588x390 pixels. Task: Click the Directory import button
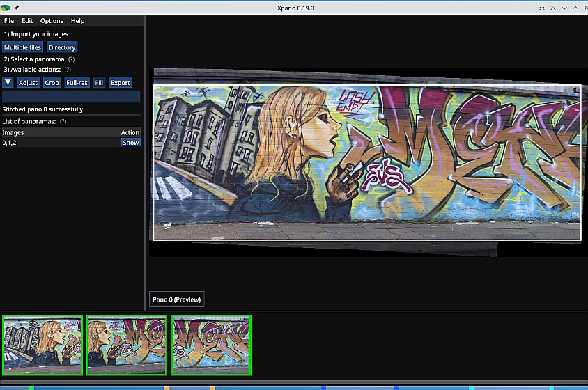coord(62,47)
